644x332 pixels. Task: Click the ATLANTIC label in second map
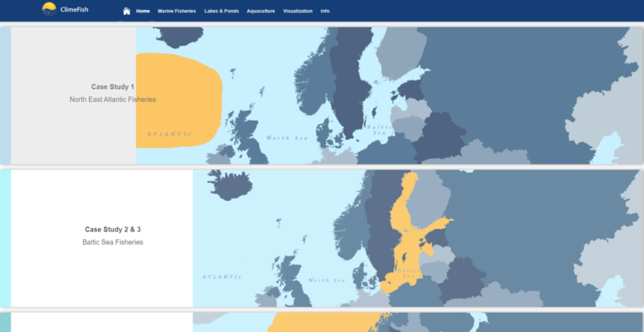tap(222, 277)
